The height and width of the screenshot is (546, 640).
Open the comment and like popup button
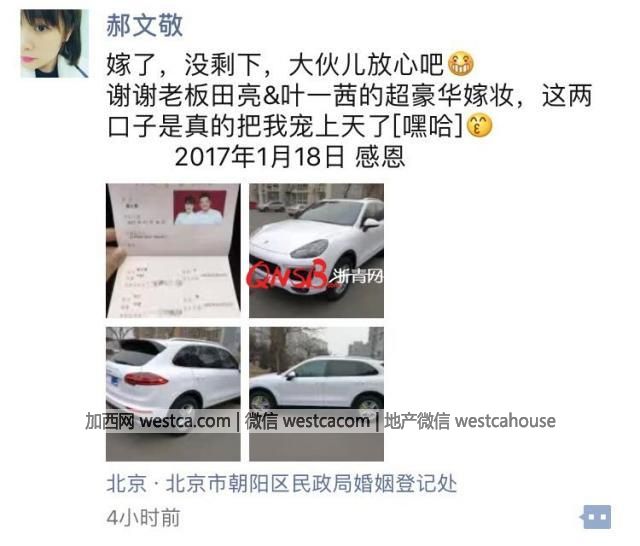click(597, 517)
